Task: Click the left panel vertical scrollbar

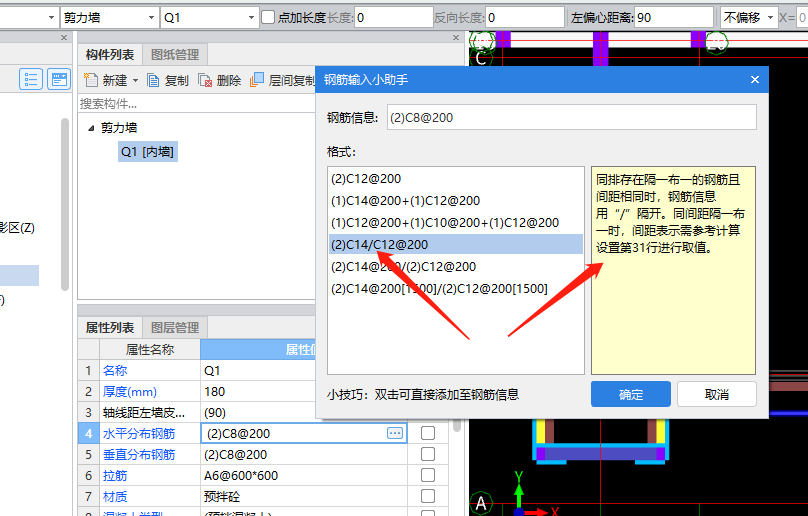Action: pyautogui.click(x=65, y=204)
